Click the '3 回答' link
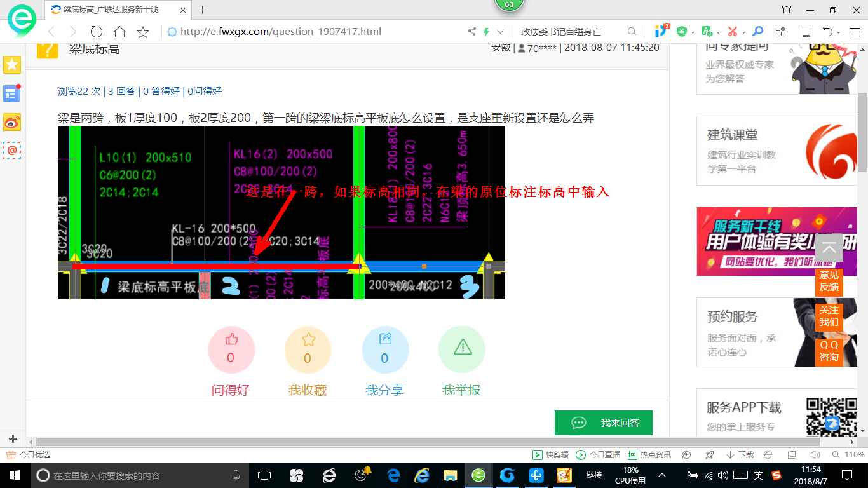 click(122, 91)
